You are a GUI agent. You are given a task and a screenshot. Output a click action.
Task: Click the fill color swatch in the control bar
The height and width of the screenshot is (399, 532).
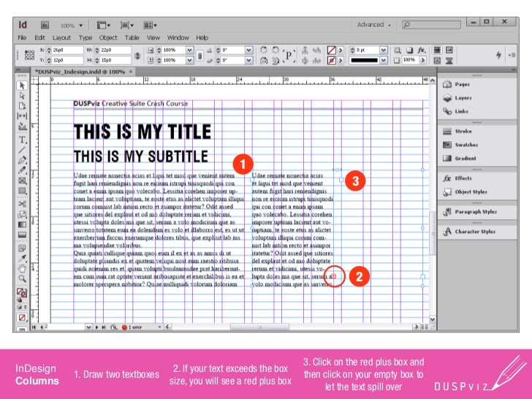point(332,50)
